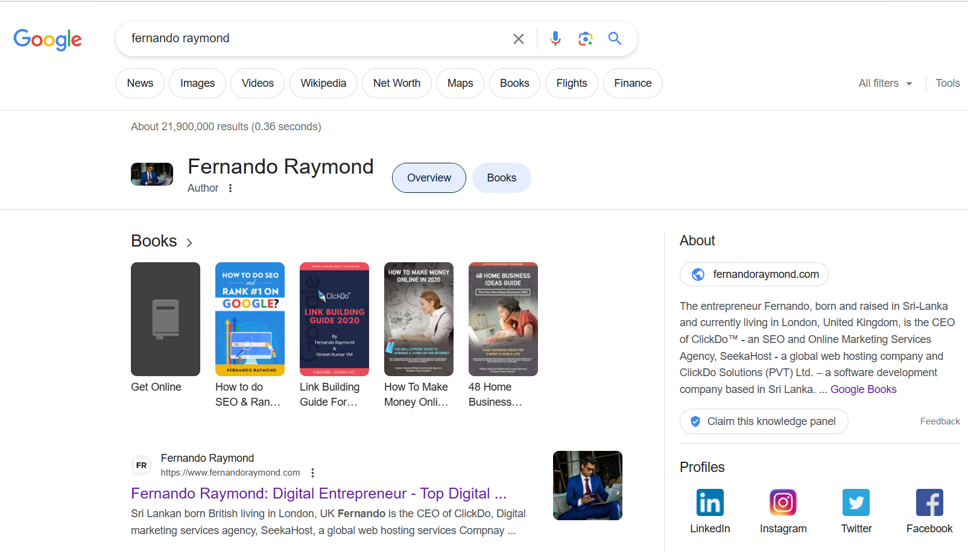Open LinkedIn profile icon

click(710, 502)
